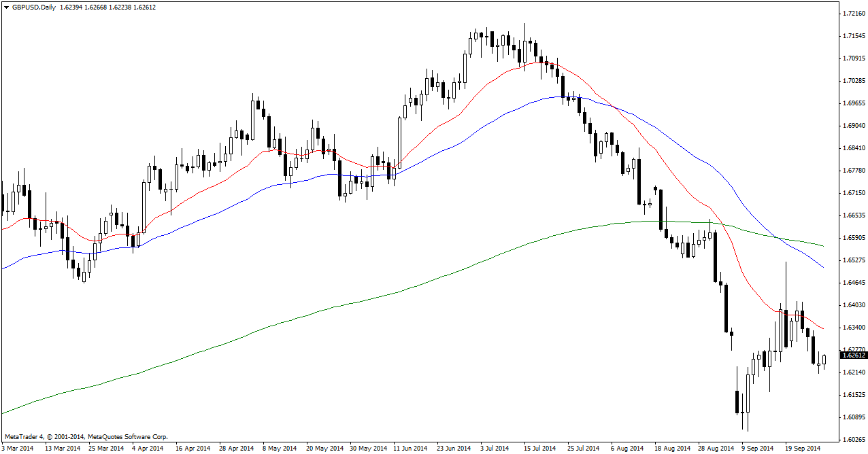The image size is (868, 454).
Task: Click the 6 Aug 2014 date label
Action: click(x=627, y=449)
